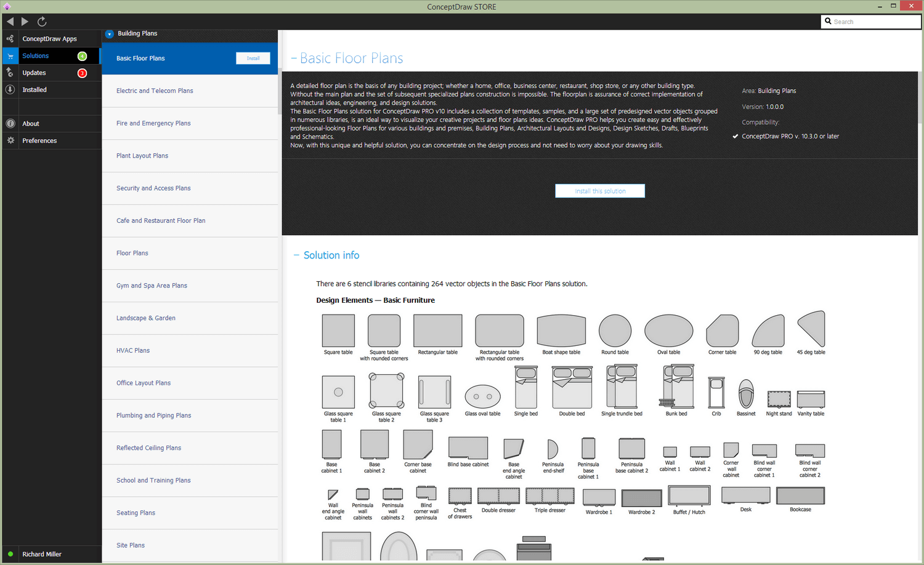Select the Single bed shape
The width and height of the screenshot is (924, 565).
pyautogui.click(x=526, y=387)
